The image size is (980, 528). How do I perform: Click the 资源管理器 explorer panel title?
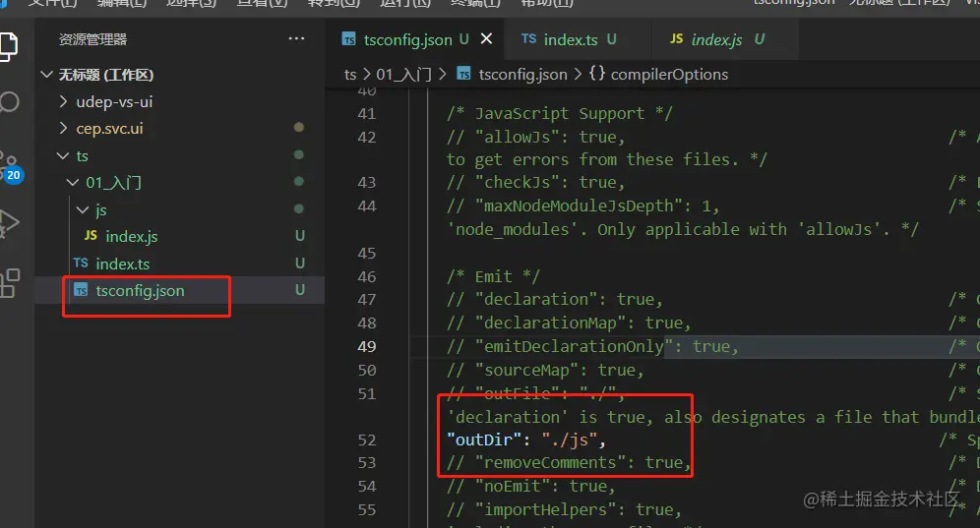(93, 39)
